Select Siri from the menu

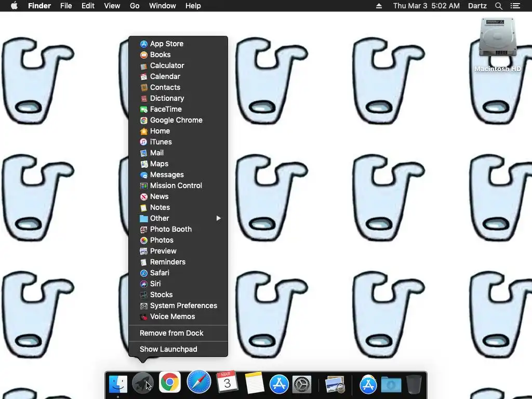click(178, 284)
